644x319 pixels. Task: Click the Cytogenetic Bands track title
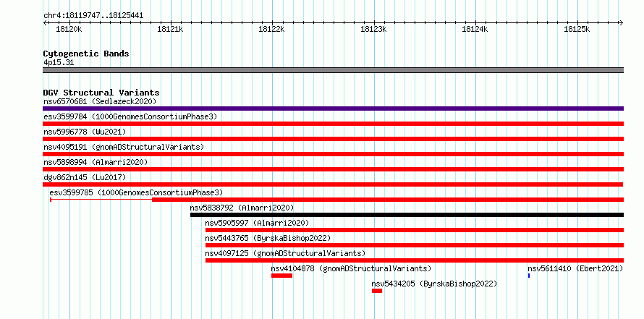coord(86,54)
